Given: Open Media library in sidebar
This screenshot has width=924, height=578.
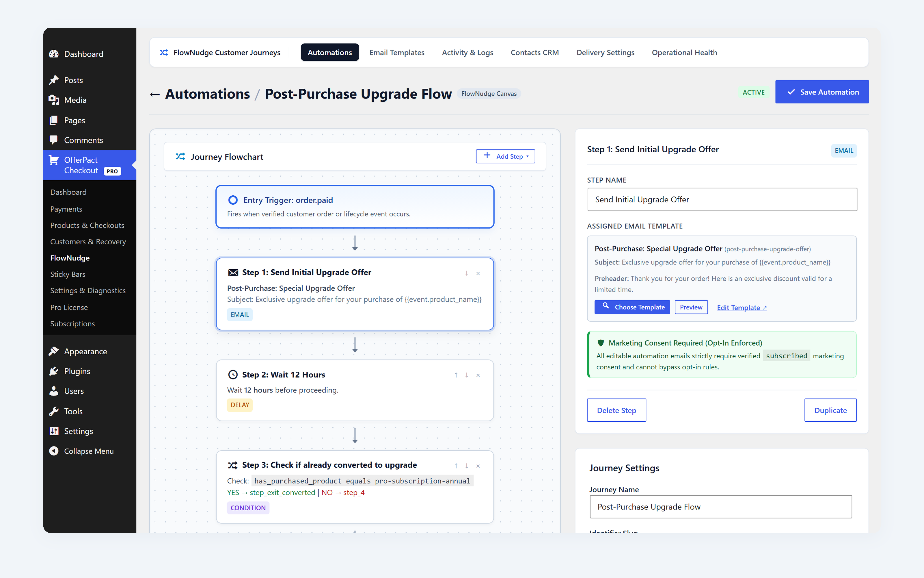Looking at the screenshot, I should click(x=90, y=100).
